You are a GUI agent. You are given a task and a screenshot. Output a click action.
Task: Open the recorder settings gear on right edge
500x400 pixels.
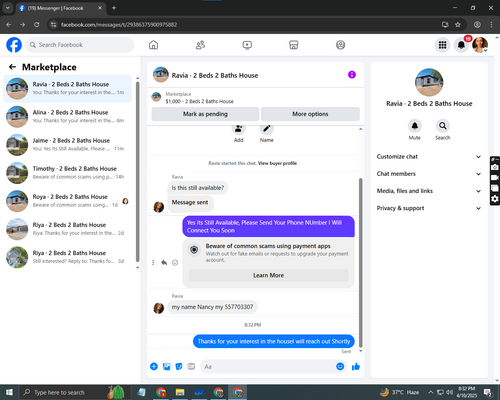pyautogui.click(x=495, y=199)
